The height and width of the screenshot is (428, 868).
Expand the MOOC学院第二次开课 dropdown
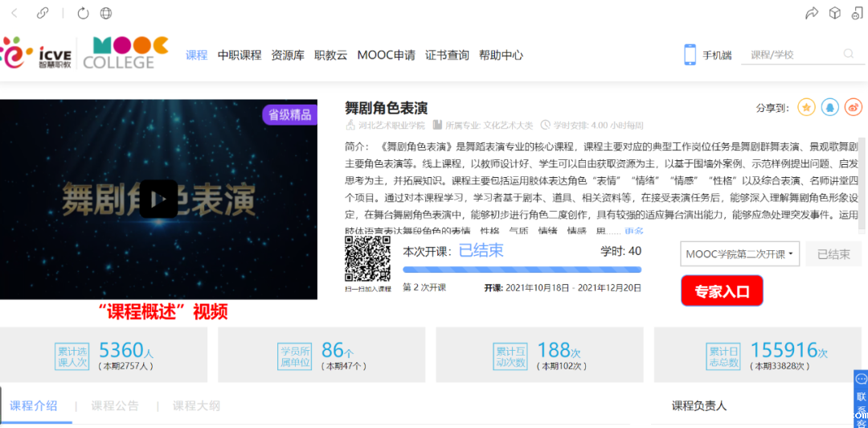tap(739, 254)
